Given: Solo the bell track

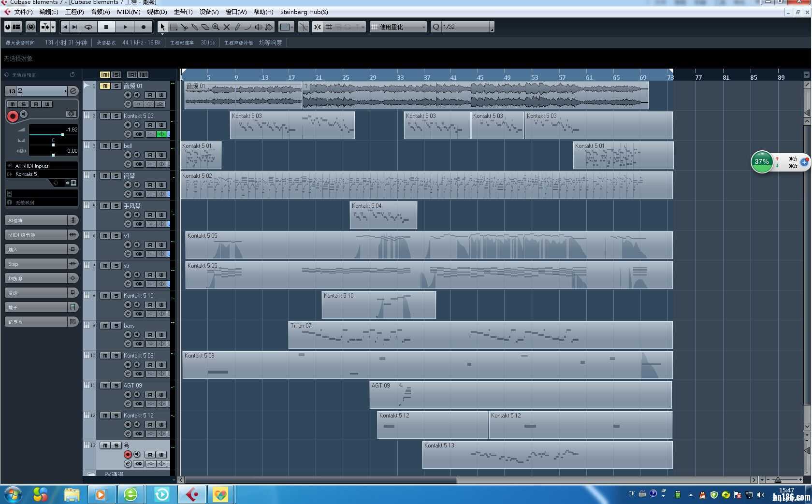Looking at the screenshot, I should [116, 146].
